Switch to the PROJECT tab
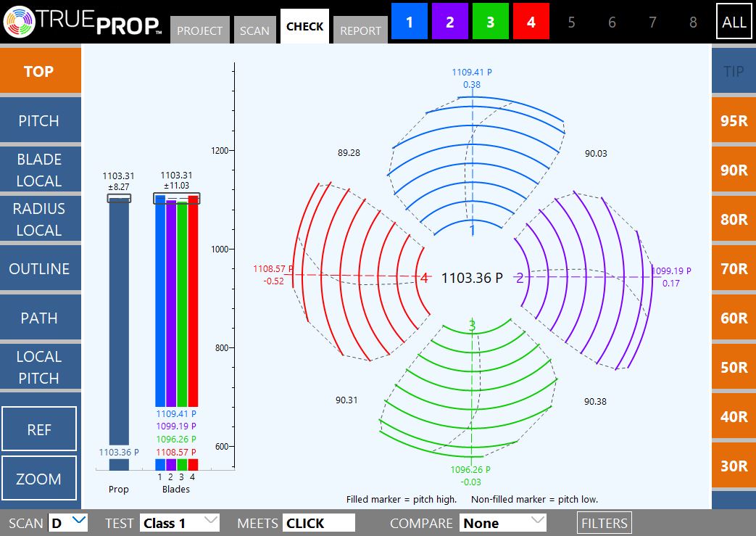Viewport: 756px width, 536px height. click(x=199, y=30)
